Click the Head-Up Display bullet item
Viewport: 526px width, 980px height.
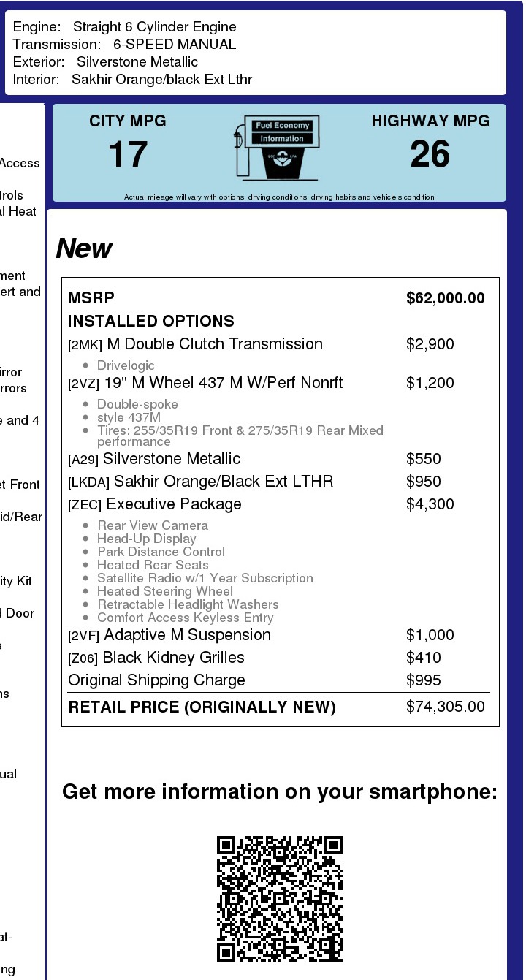147,539
